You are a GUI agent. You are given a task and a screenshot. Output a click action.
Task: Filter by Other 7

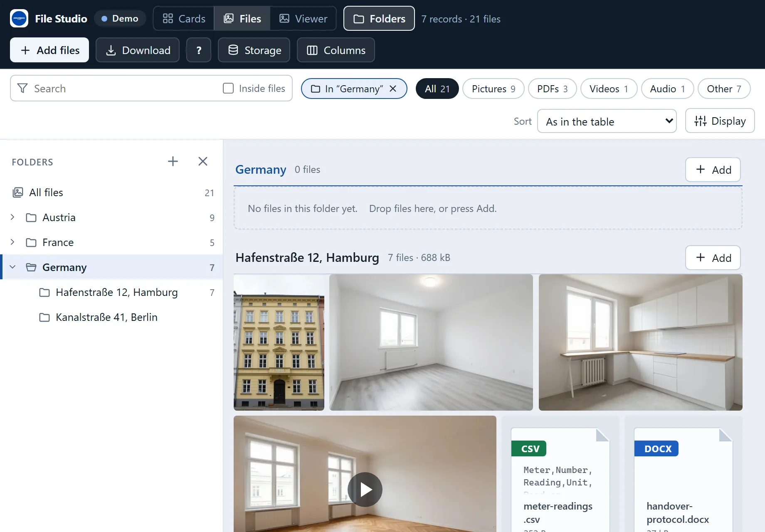[724, 89]
